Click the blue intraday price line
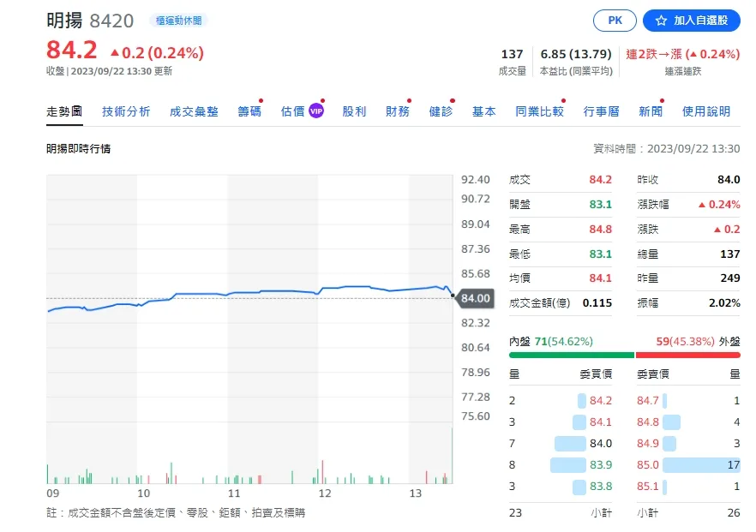 tap(250, 292)
